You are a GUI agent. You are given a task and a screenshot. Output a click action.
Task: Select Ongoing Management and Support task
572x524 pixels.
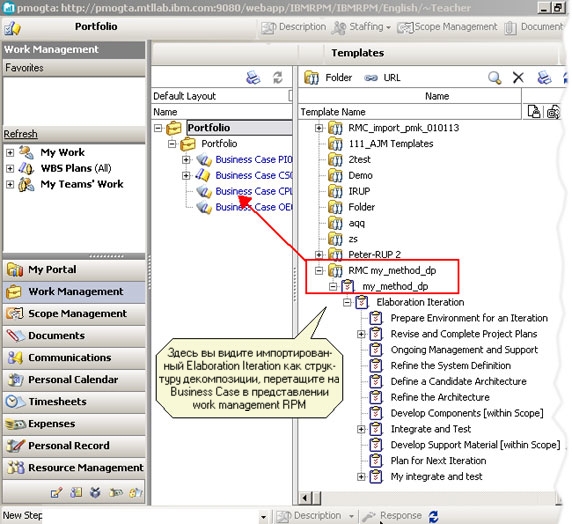coord(464,350)
